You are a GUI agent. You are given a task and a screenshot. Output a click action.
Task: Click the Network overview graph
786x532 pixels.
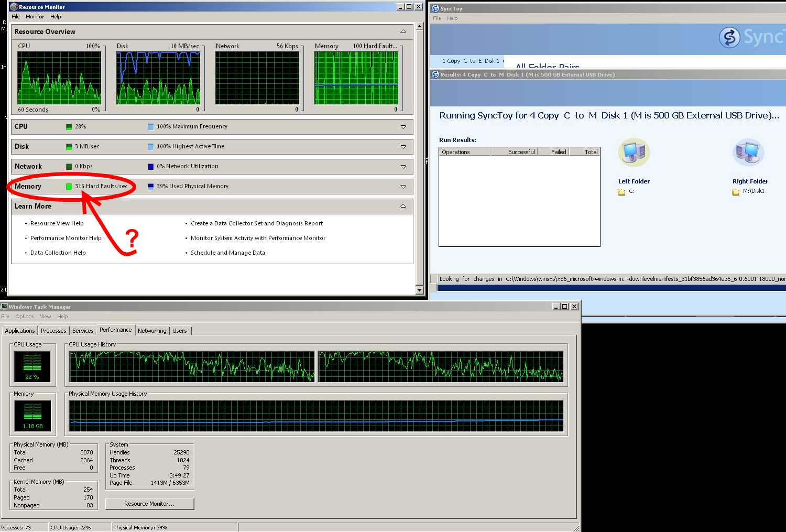(257, 78)
